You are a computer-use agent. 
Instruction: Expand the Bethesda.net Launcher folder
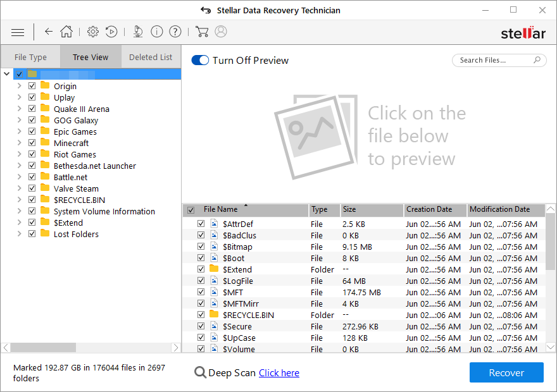coord(19,165)
